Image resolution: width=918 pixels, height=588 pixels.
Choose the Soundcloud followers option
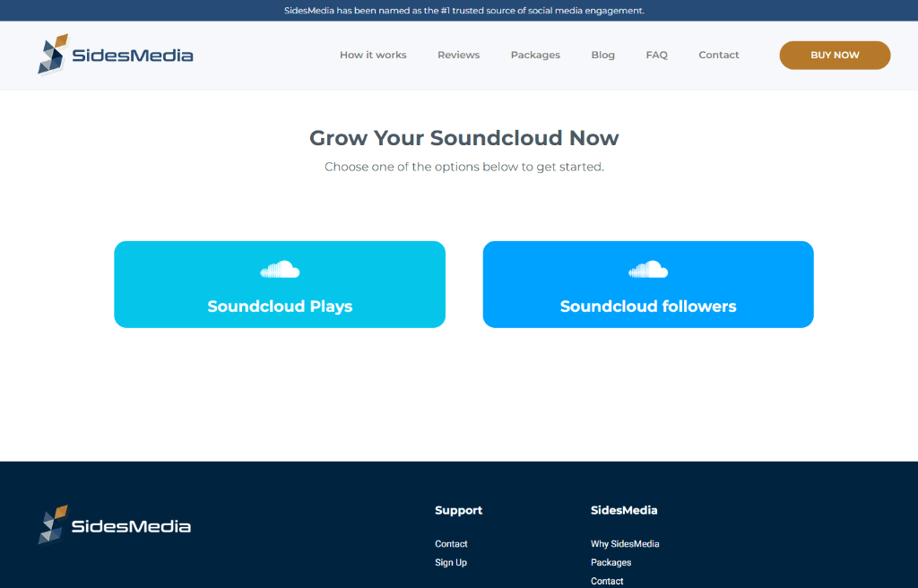coord(648,284)
